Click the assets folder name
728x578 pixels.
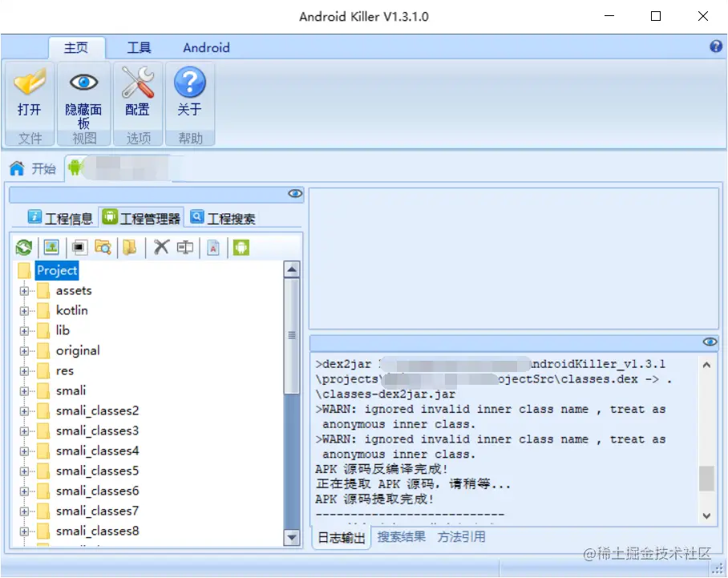click(74, 291)
